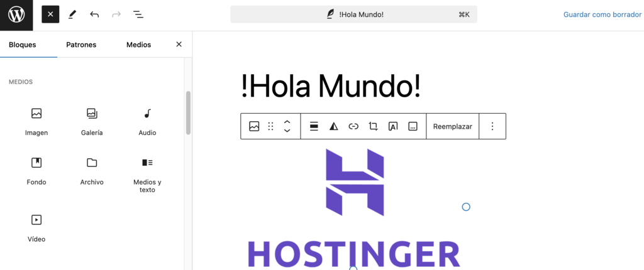Move block down with the down chevron
Screen dimensions: 644x270
pyautogui.click(x=287, y=131)
